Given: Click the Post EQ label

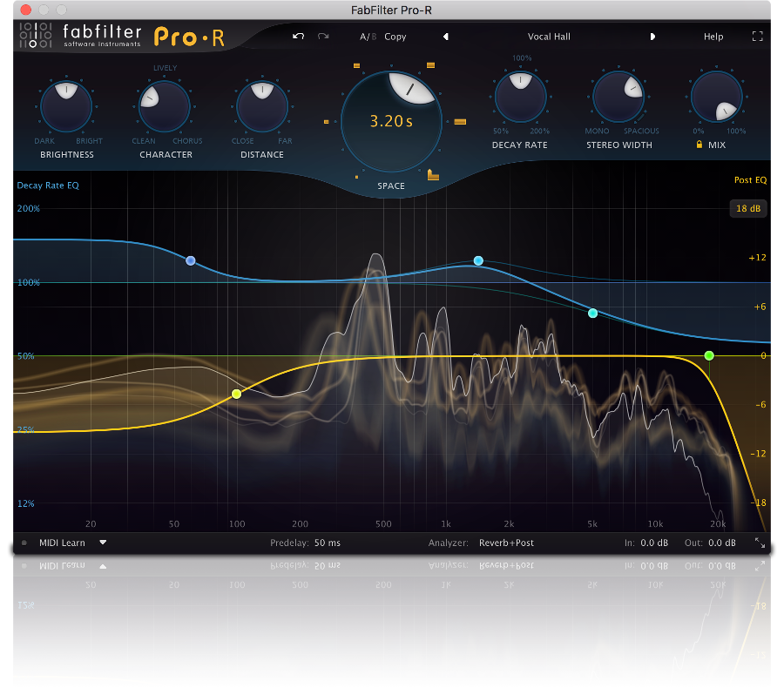Looking at the screenshot, I should click(x=750, y=179).
